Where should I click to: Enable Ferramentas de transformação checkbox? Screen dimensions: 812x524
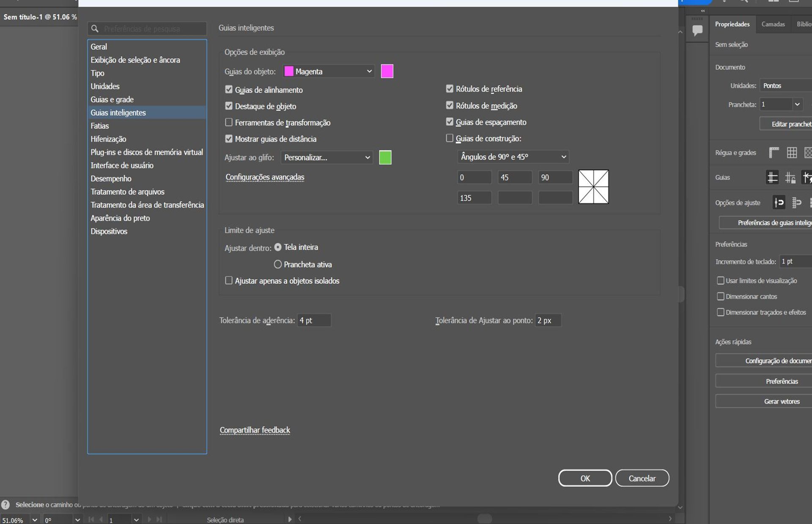pos(229,123)
